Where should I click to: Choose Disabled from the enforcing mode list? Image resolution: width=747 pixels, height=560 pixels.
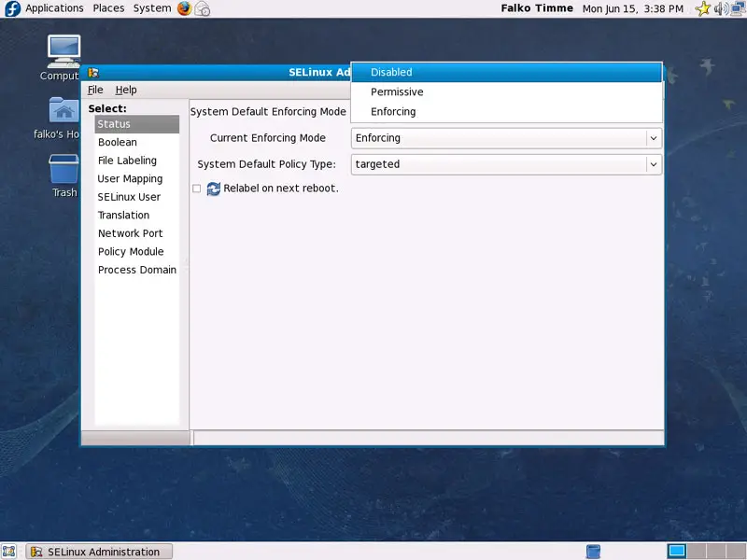coord(506,73)
